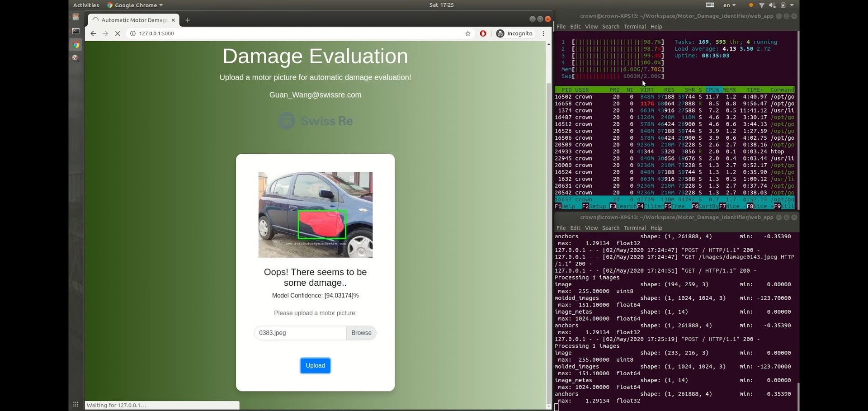This screenshot has height=411, width=868.
Task: Click the forward navigation arrow in Chrome
Action: click(x=105, y=33)
